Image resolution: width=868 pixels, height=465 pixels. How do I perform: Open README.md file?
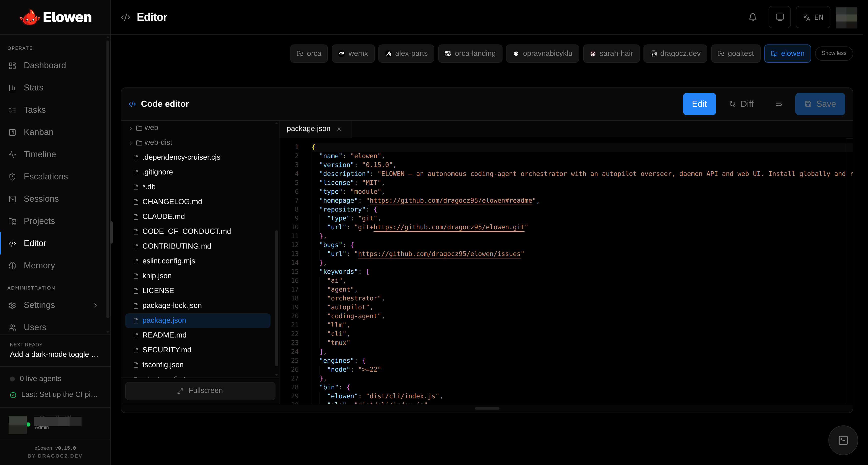tap(198, 335)
